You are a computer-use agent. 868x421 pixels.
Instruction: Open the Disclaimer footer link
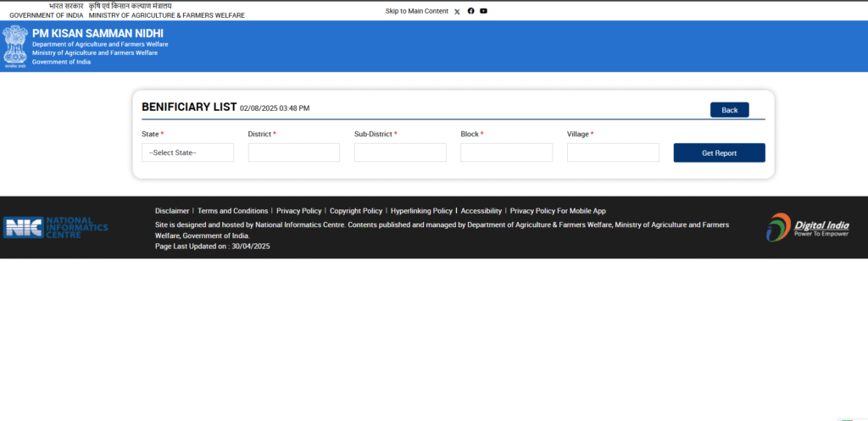click(172, 211)
